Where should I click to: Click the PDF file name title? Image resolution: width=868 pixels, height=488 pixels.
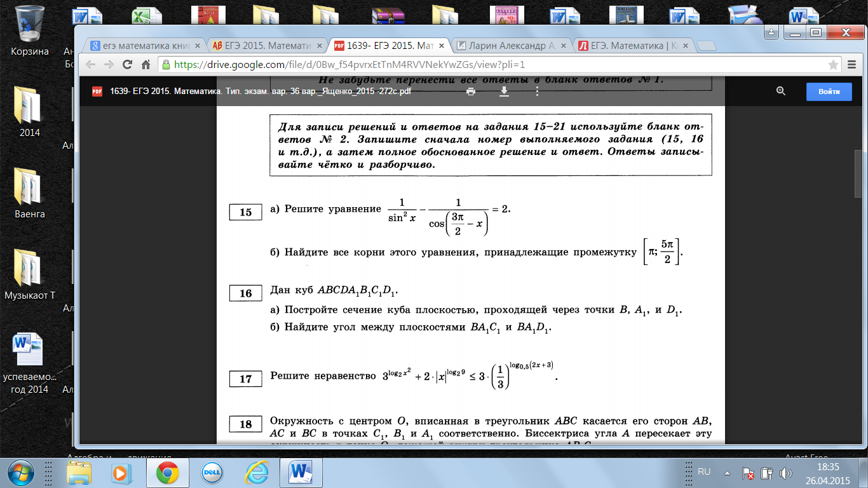(x=261, y=91)
